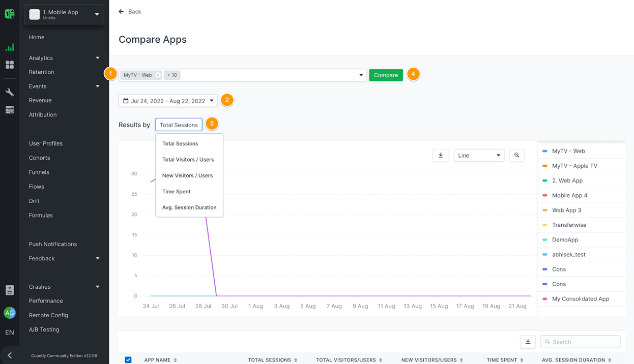Sort by the TIME SPENT column arrows
The height and width of the screenshot is (364, 634).
click(522, 360)
